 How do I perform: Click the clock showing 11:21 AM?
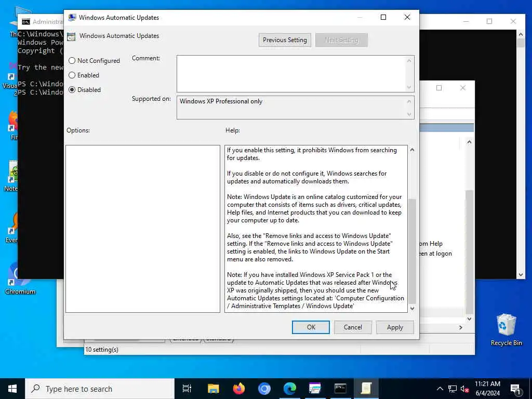point(487,384)
